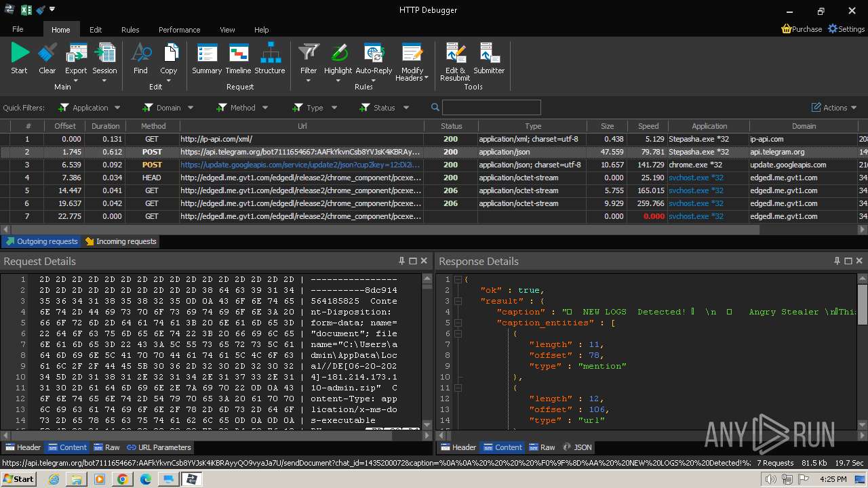Click the Purchase basket link
Viewport: 868px width, 488px height.
802,29
